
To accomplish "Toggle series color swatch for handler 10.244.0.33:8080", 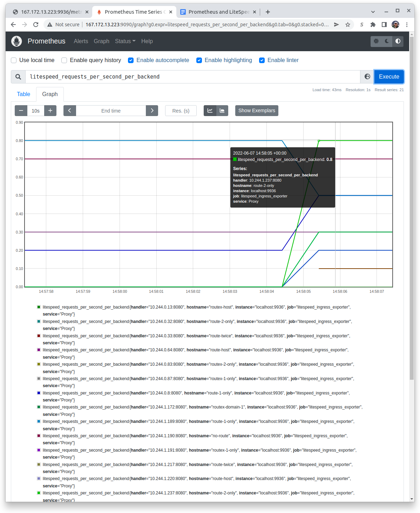I will [39, 336].
